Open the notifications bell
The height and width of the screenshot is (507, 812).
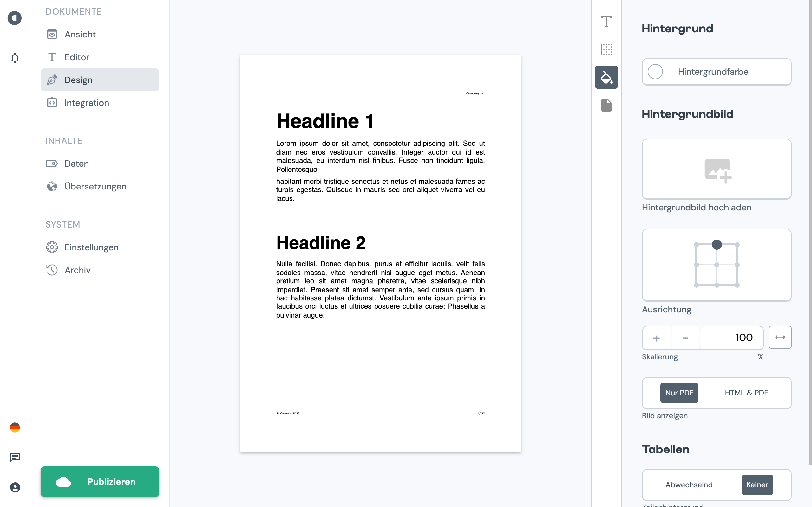15,58
